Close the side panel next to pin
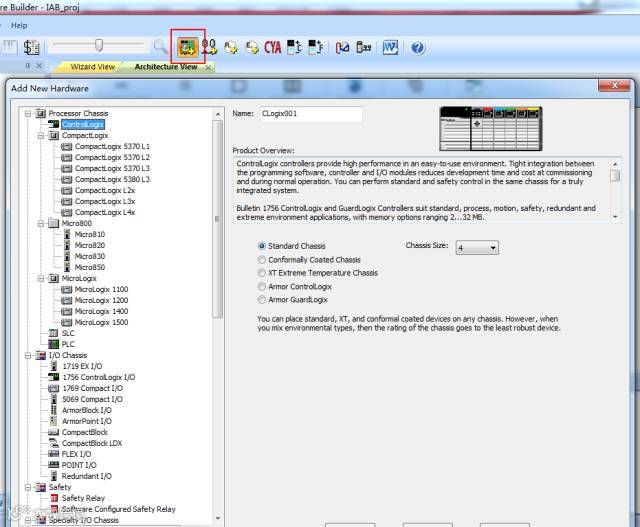Screen dimensions: 640x527 tap(39, 65)
